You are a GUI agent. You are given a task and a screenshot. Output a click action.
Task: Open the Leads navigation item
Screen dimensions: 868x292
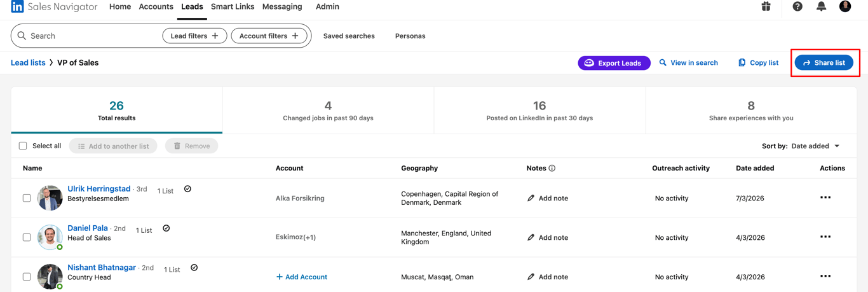(x=192, y=6)
